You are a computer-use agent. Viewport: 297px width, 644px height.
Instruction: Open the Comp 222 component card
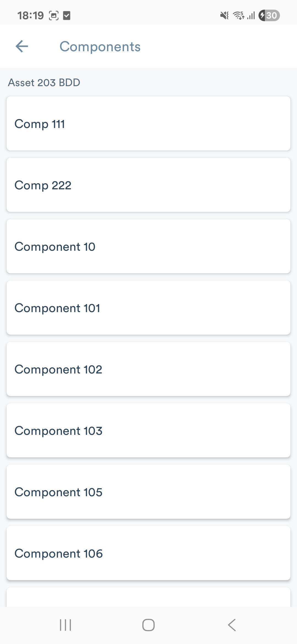click(x=148, y=185)
